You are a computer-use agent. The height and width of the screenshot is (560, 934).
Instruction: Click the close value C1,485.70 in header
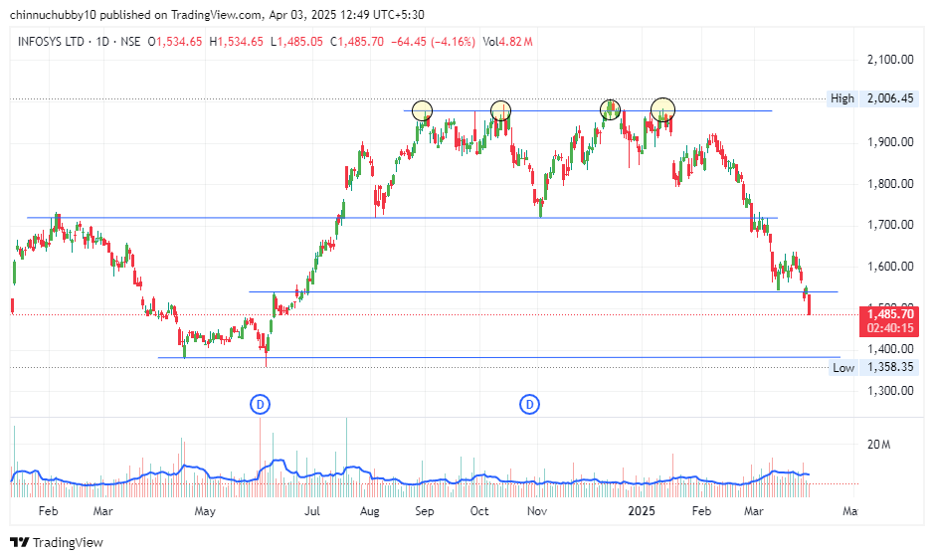(x=357, y=42)
